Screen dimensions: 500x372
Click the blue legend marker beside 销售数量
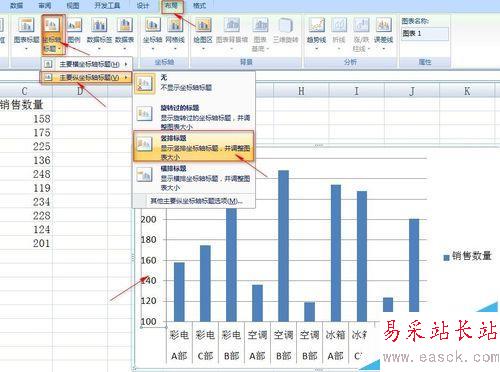[x=447, y=257]
